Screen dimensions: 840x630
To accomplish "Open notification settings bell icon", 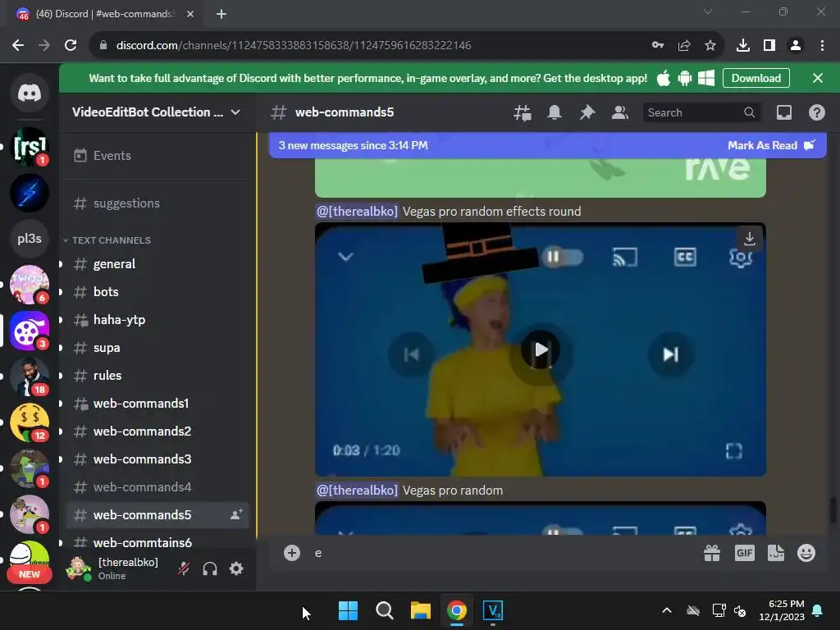I will [x=555, y=112].
